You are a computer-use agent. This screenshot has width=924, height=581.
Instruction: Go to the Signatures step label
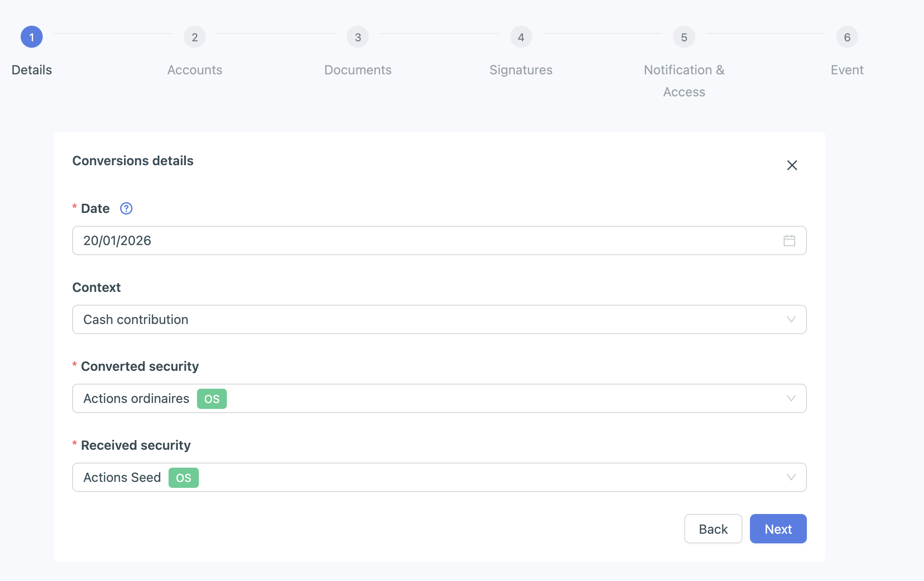tap(521, 70)
